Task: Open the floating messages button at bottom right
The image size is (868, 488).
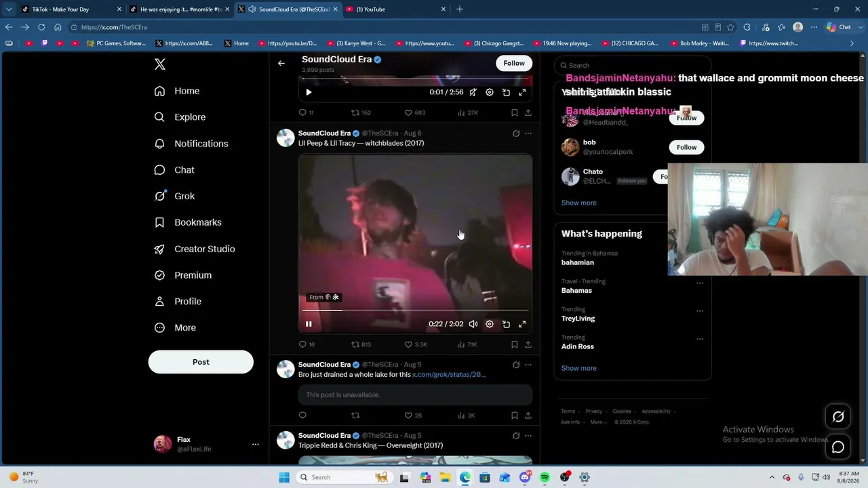Action: click(838, 447)
